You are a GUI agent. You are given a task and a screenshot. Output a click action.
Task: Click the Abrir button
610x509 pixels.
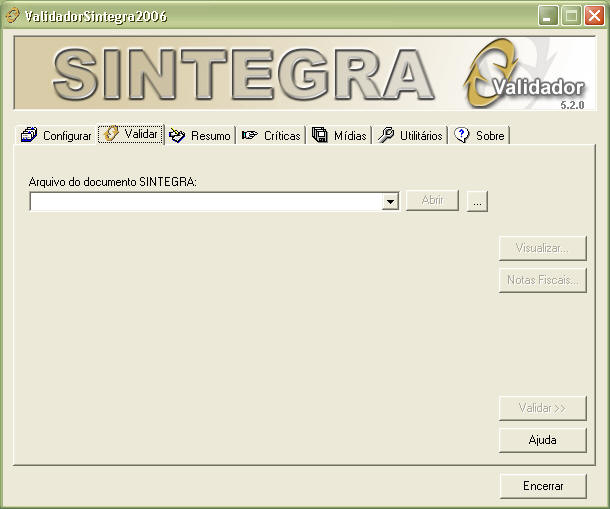[x=433, y=200]
